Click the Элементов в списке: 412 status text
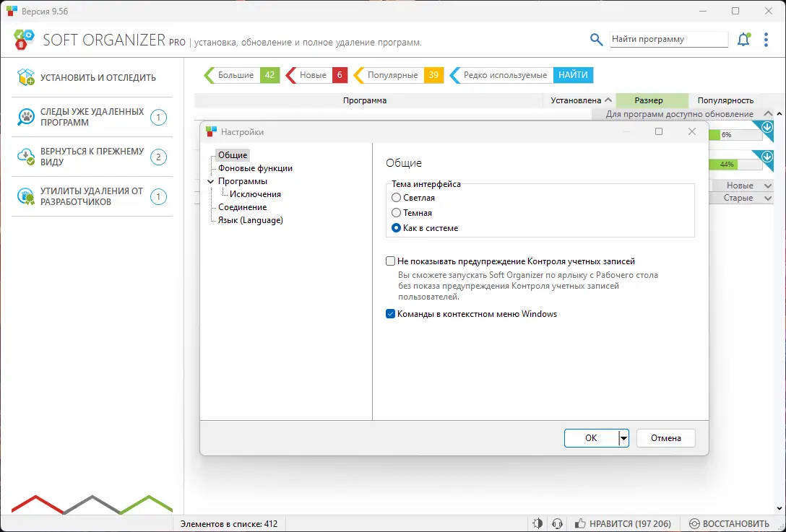The height and width of the screenshot is (532, 786). pos(229,524)
